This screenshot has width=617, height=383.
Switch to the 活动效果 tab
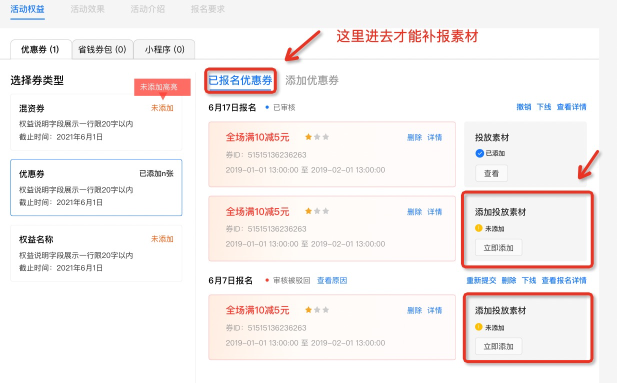87,9
